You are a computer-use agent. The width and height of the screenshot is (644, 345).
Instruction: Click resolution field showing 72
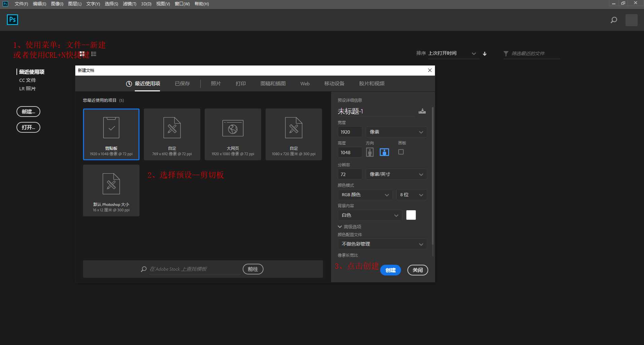350,174
